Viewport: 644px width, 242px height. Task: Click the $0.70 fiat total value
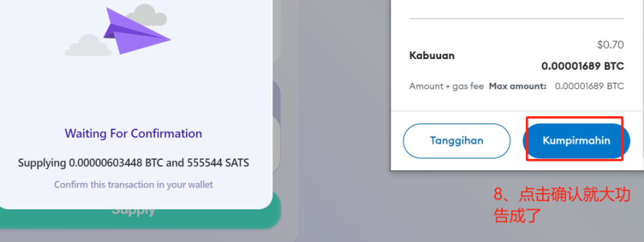click(x=610, y=44)
